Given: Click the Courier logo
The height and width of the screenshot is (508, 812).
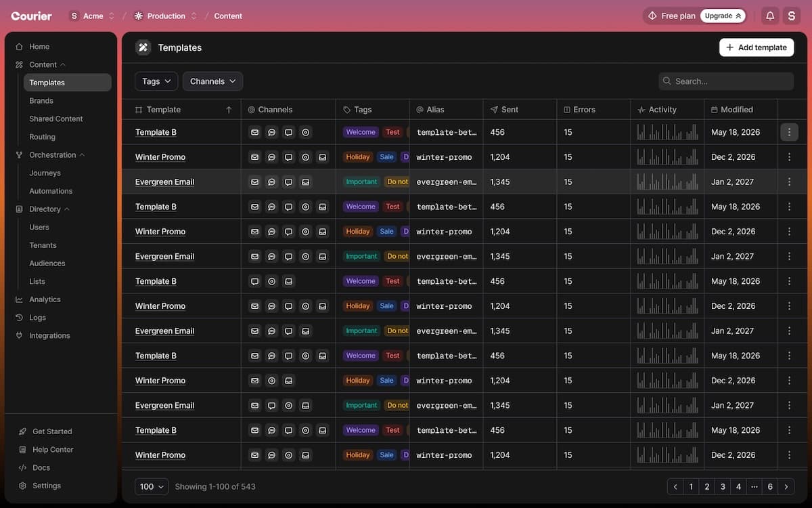Looking at the screenshot, I should tap(32, 16).
